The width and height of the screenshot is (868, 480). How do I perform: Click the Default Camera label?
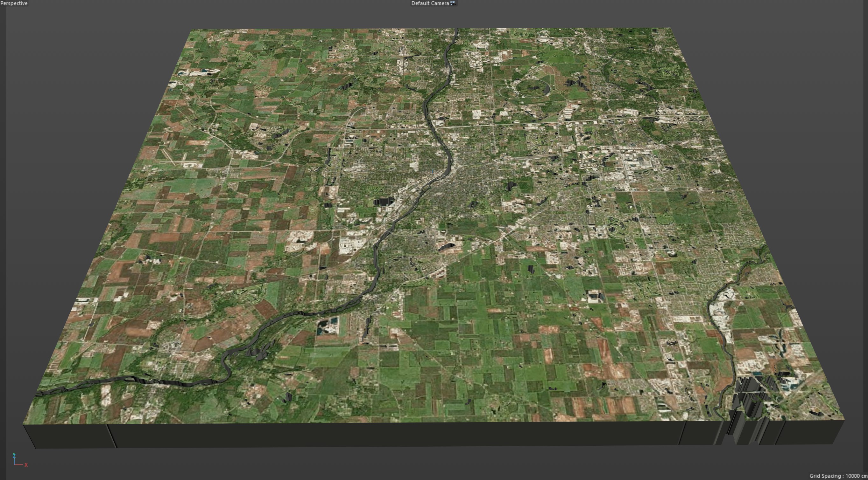[430, 3]
